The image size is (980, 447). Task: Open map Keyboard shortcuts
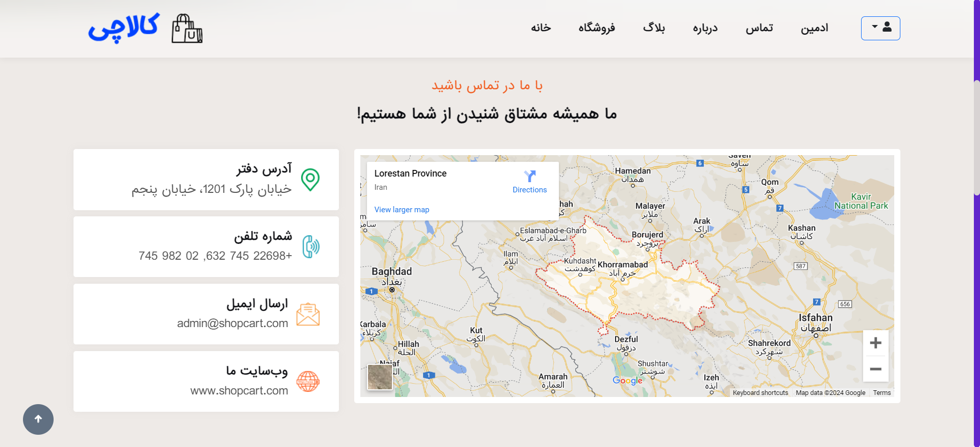pos(761,393)
